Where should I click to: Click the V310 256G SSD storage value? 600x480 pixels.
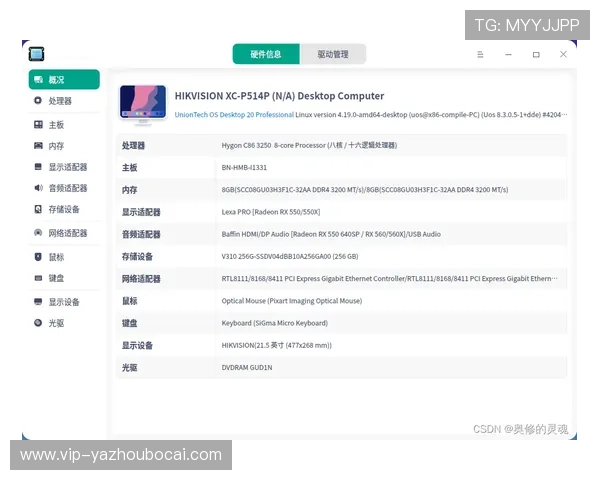coord(290,256)
